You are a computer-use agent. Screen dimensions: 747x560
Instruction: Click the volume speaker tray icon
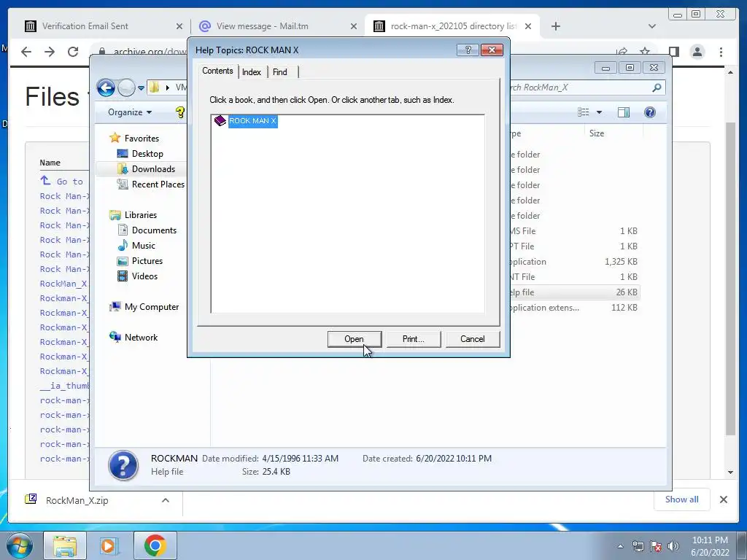click(673, 546)
